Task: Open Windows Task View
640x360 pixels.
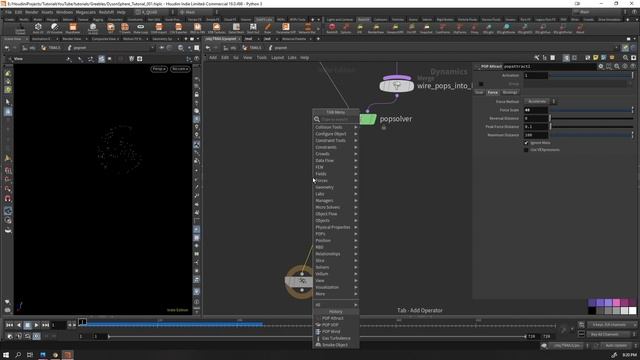Action: pos(30,355)
